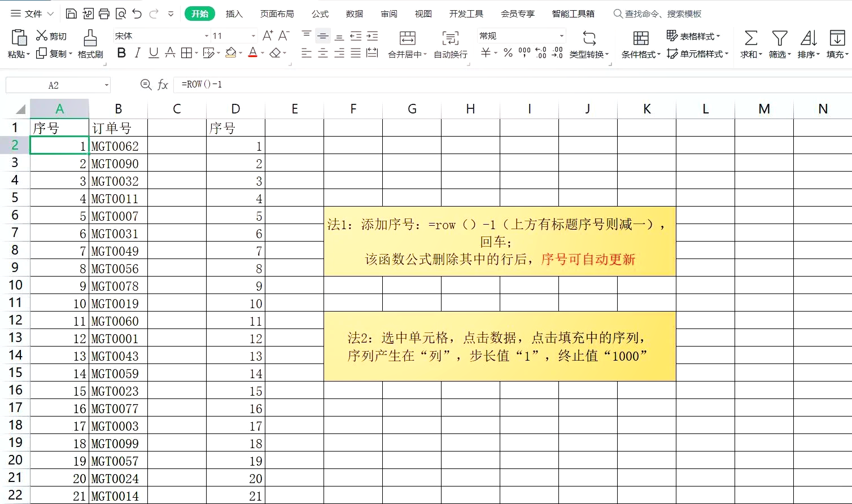The height and width of the screenshot is (504, 852).
Task: Expand quick access toolbar customize arrow
Action: pyautogui.click(x=171, y=14)
